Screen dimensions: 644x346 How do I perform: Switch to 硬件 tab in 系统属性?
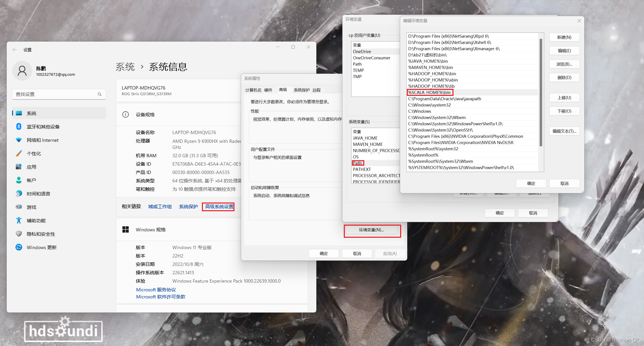point(268,90)
